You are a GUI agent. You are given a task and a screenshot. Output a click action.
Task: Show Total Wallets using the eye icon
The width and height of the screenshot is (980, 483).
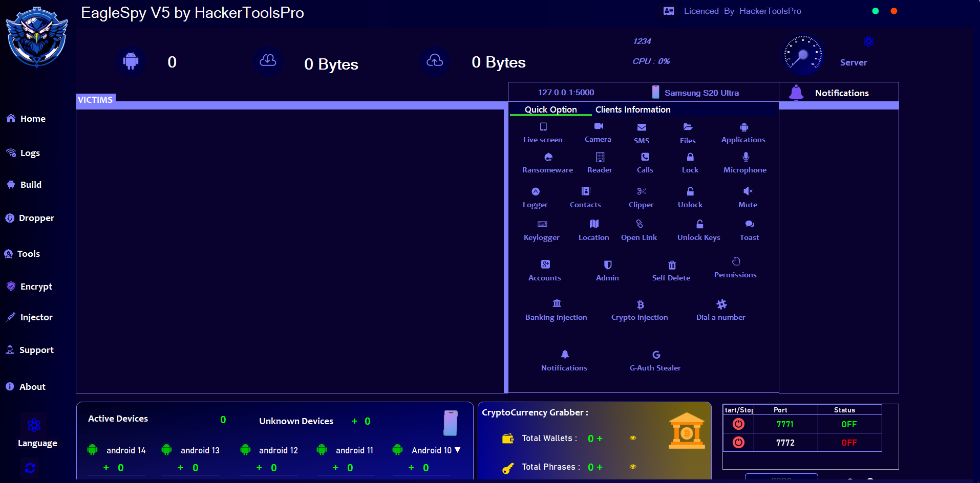pyautogui.click(x=633, y=438)
